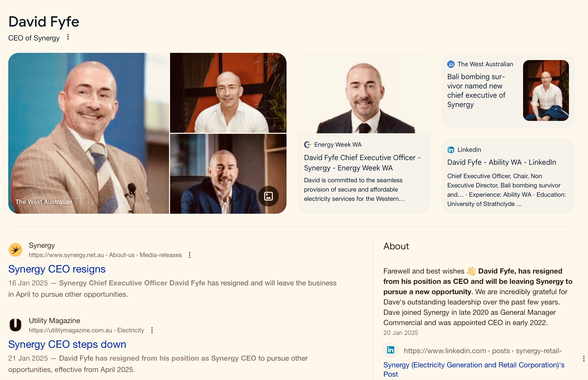The image size is (588, 380).
Task: Click the large West Australian portrait photo
Action: tap(89, 133)
